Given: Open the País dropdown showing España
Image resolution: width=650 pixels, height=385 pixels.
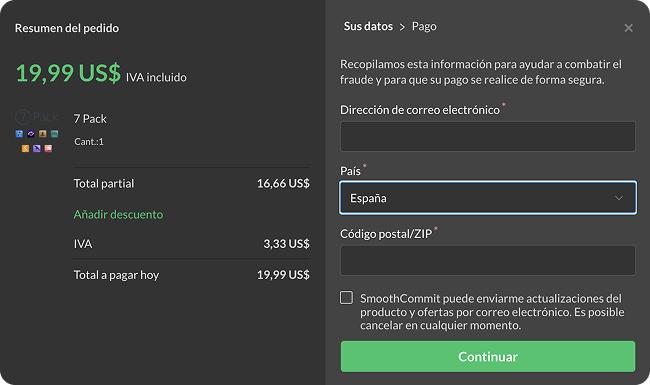Looking at the screenshot, I should [488, 198].
